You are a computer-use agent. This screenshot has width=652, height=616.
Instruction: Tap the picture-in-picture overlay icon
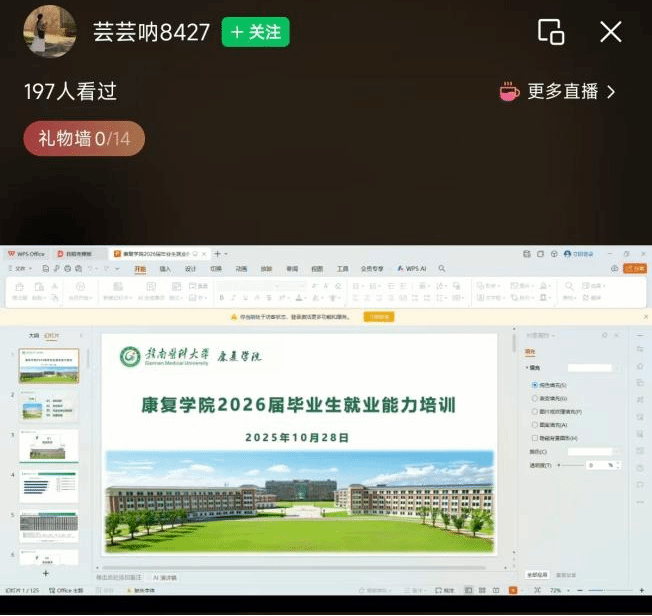[x=551, y=32]
